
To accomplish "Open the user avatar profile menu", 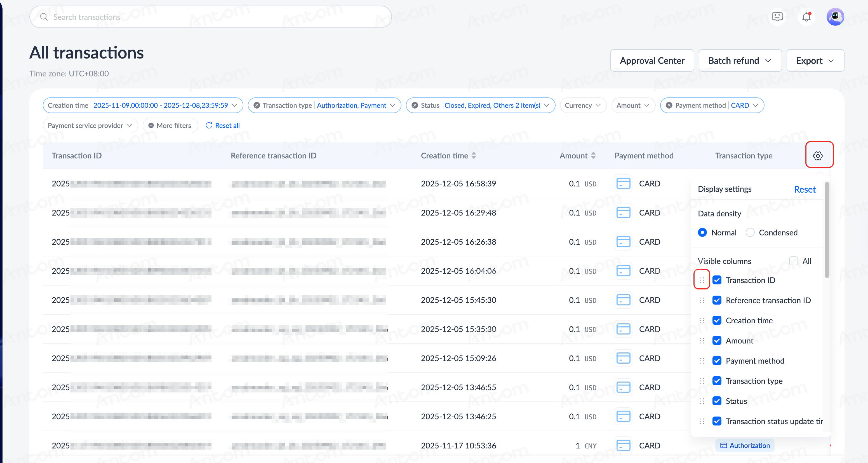I will tap(835, 17).
